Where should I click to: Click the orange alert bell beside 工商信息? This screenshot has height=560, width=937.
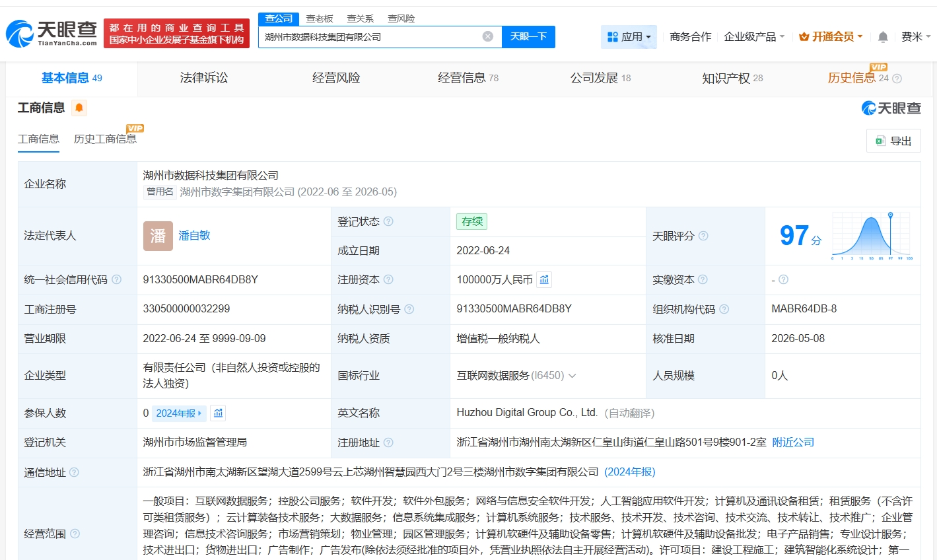tap(79, 108)
